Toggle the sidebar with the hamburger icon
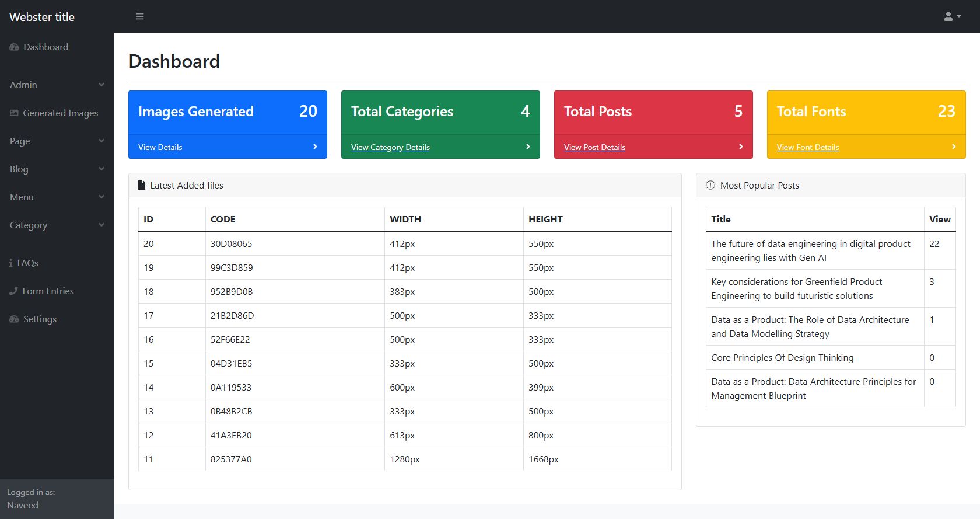This screenshot has height=519, width=980. 140,16
